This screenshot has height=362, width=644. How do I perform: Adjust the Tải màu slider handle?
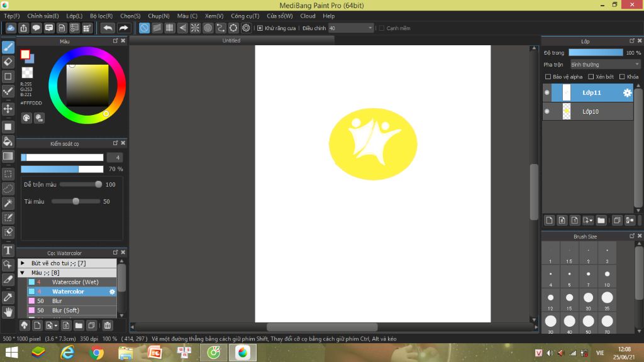[75, 202]
